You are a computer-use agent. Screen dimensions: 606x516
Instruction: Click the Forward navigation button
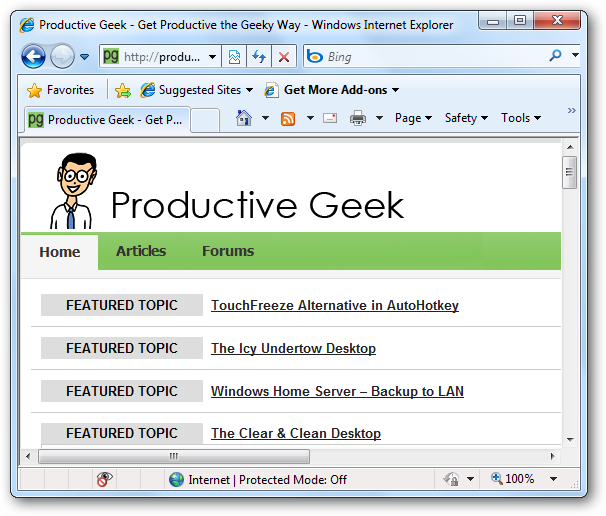[62, 56]
